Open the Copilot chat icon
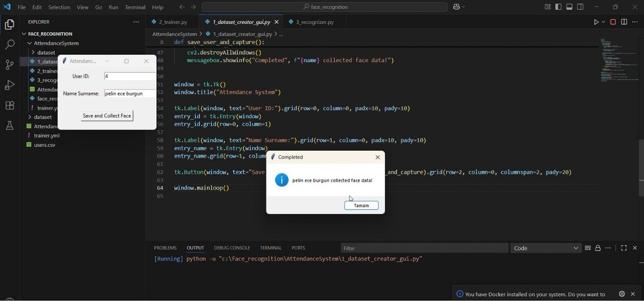This screenshot has height=301, width=644. pyautogui.click(x=457, y=7)
